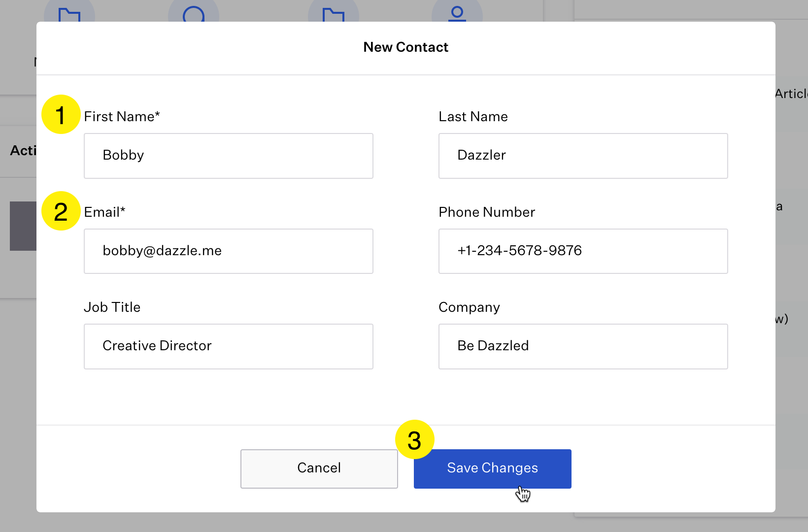Viewport: 808px width, 532px height.
Task: Select the Job Title field showing Creative Director
Action: pos(228,346)
